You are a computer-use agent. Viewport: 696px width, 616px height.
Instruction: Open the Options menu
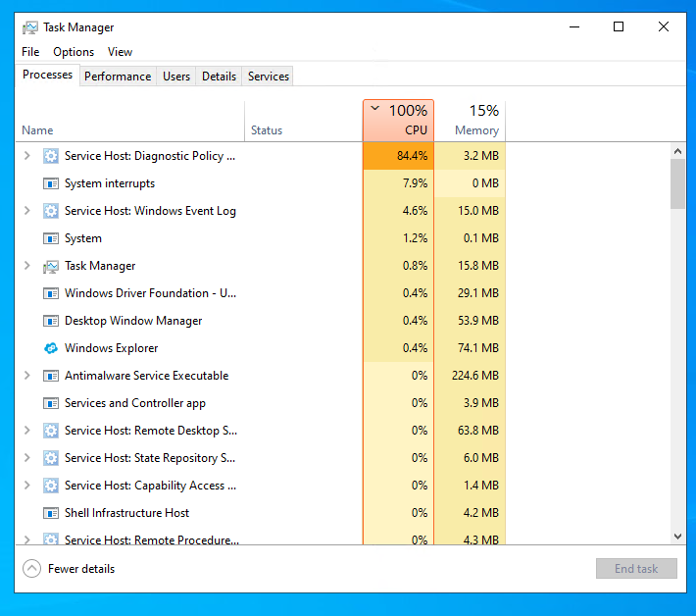click(74, 52)
